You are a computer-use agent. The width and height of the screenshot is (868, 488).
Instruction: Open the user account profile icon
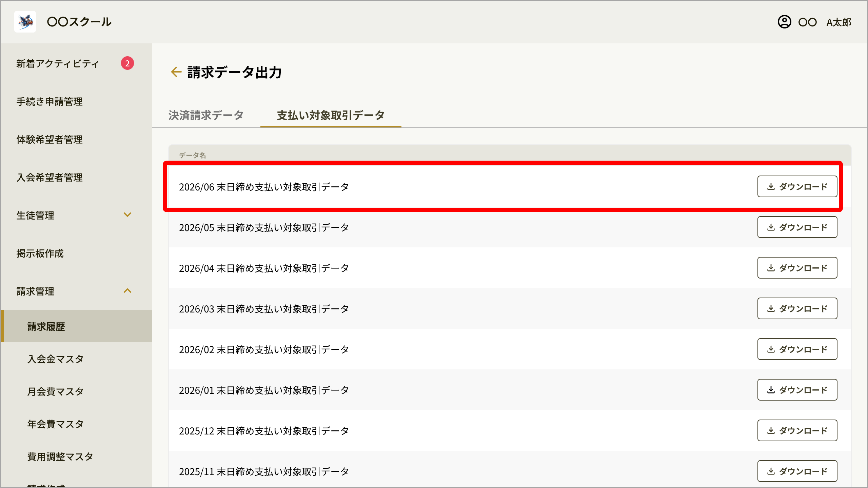coord(784,22)
